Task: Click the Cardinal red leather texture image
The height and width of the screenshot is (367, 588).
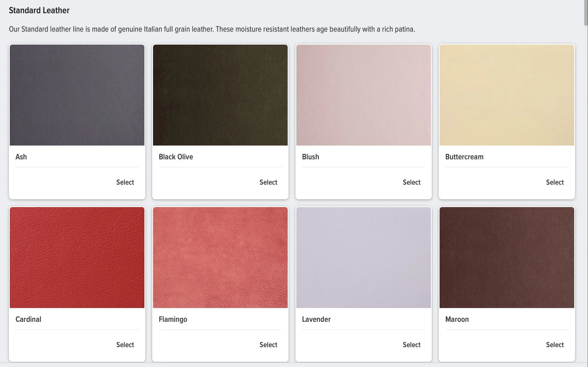Action: pyautogui.click(x=77, y=257)
